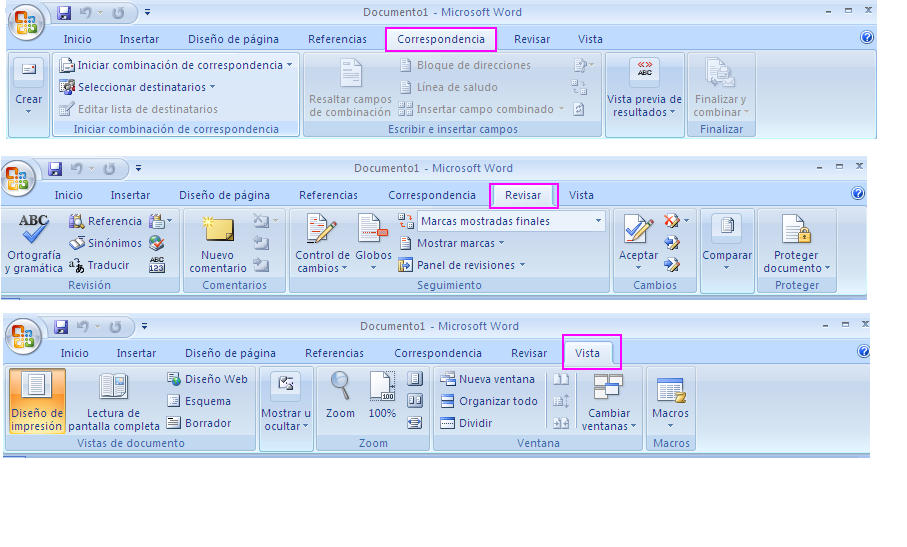This screenshot has width=907, height=547.
Task: Set zoom to 100% in Vista ribbon
Action: [x=382, y=396]
